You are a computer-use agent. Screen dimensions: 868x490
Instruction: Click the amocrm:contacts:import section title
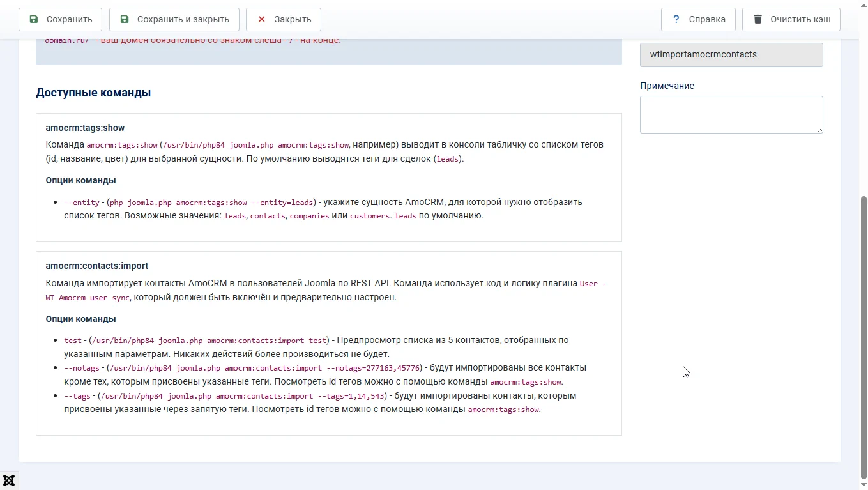pos(96,266)
